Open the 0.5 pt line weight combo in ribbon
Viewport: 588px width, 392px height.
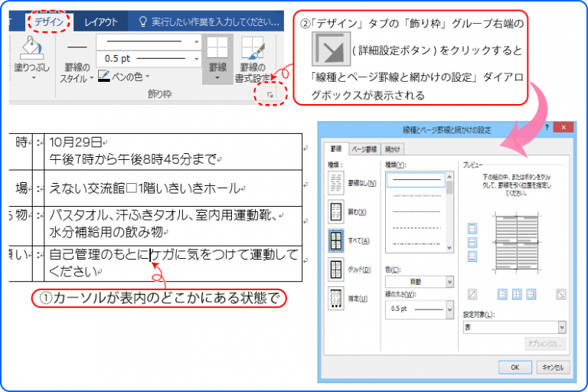(149, 59)
